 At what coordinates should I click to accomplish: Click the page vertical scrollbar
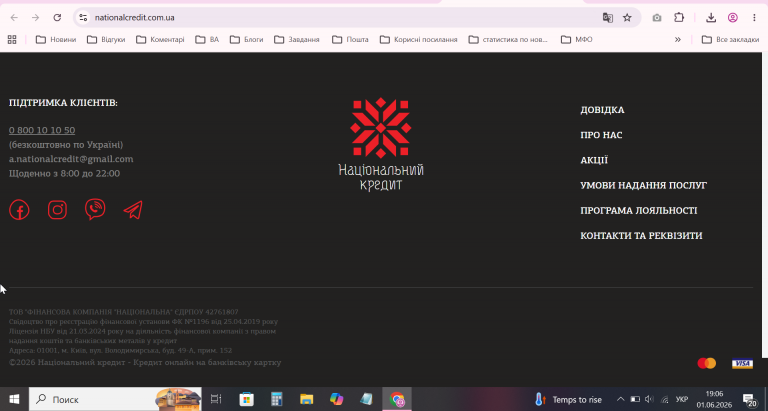click(x=764, y=205)
